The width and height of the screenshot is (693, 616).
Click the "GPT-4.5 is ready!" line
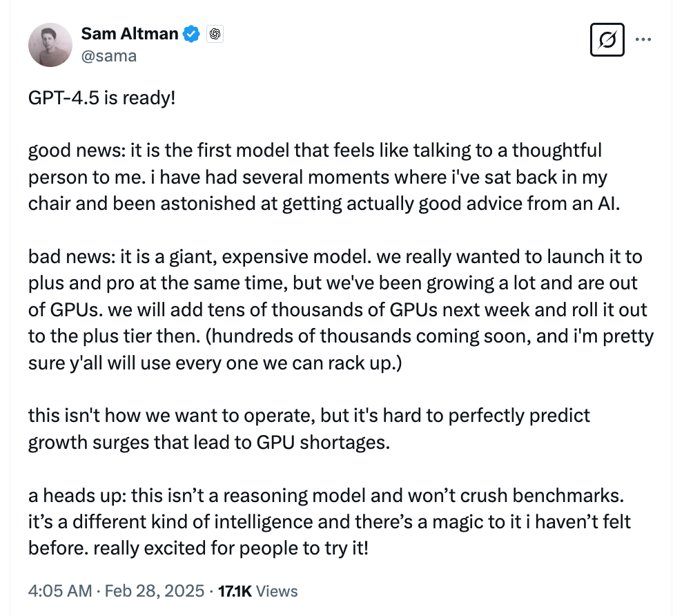(x=101, y=98)
